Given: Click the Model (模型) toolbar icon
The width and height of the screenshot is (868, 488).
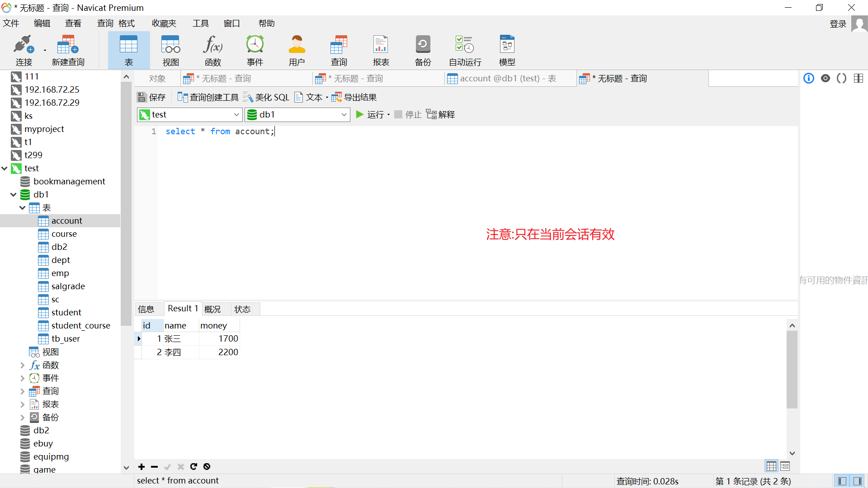Looking at the screenshot, I should click(x=507, y=50).
